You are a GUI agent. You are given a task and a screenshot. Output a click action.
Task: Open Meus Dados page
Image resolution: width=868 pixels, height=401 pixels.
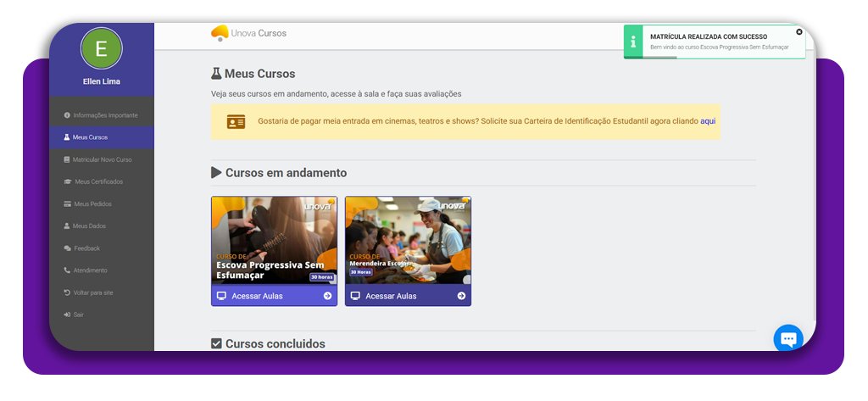pos(89,226)
